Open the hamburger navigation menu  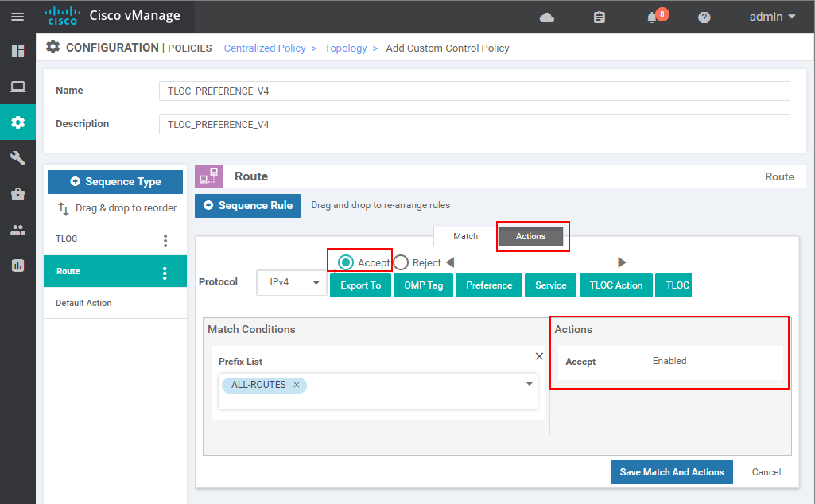pyautogui.click(x=17, y=16)
